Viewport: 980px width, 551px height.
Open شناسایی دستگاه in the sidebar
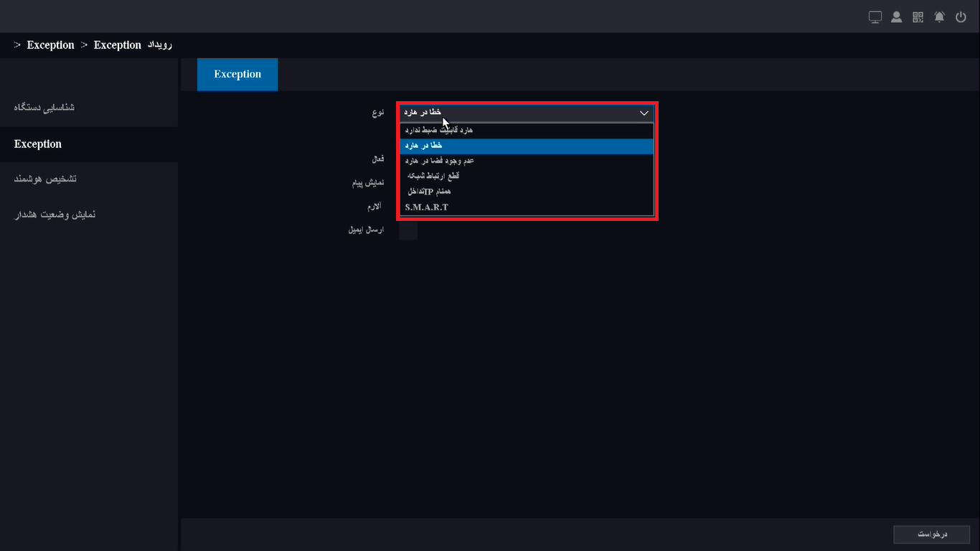89,108
